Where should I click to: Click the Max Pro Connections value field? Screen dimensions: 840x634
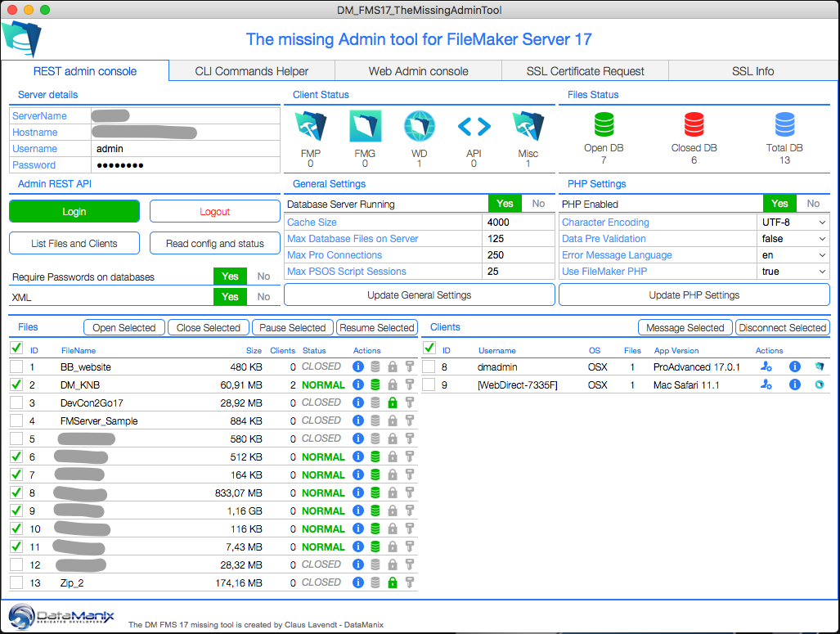(518, 255)
